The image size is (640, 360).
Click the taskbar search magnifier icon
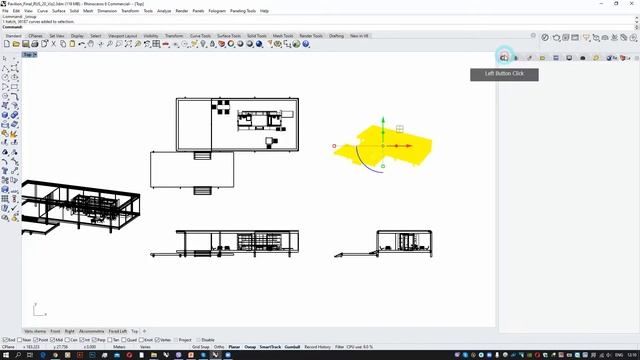pos(18,356)
